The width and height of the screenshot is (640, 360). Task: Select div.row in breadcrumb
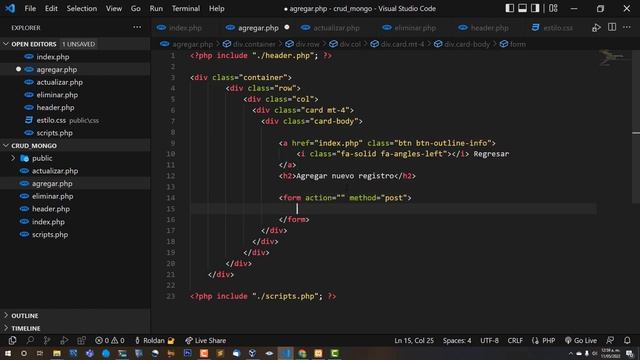point(302,44)
